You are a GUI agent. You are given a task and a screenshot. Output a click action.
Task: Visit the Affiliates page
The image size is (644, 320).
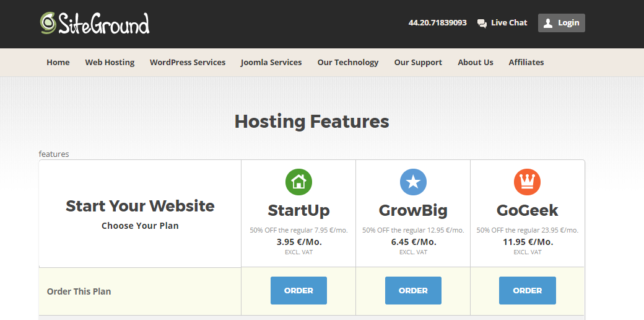[526, 62]
